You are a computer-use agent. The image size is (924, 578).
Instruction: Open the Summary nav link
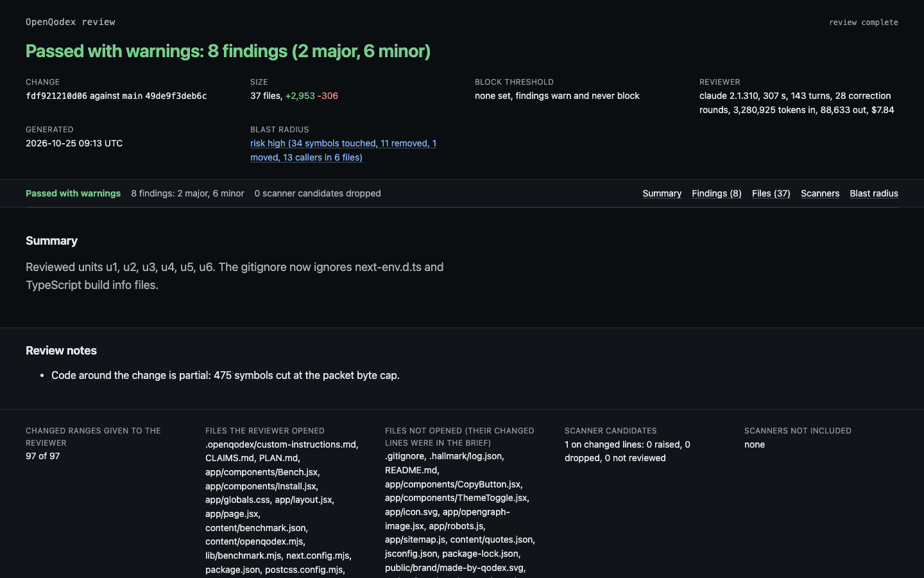662,193
